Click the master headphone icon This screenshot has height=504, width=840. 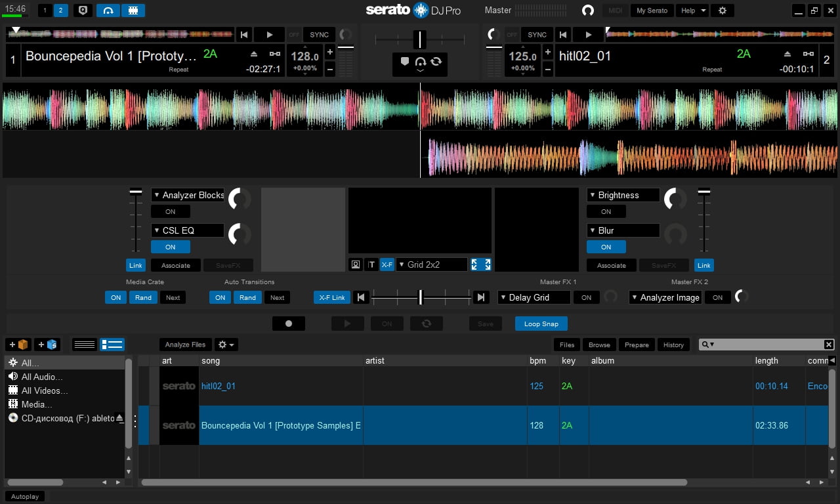tap(588, 10)
